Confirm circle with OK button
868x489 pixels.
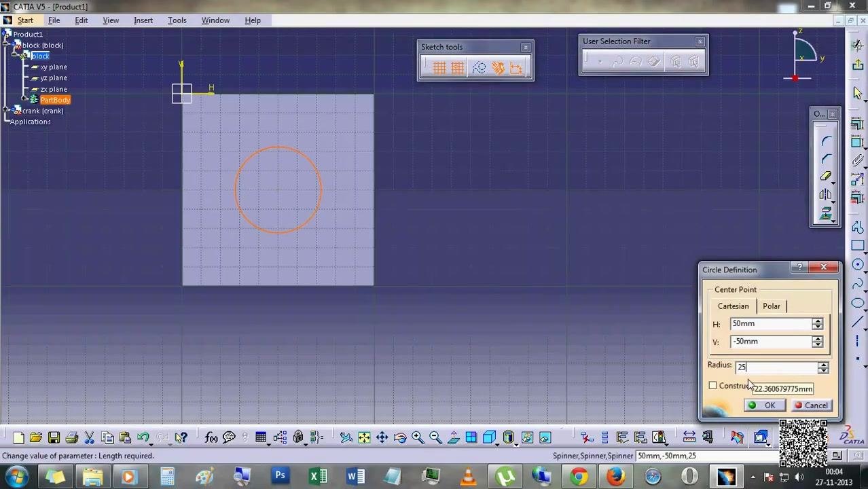[764, 405]
